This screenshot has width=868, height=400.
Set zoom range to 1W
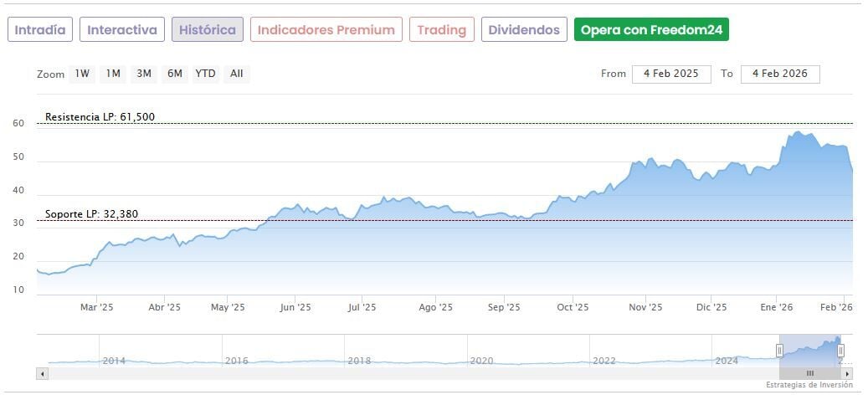[82, 74]
